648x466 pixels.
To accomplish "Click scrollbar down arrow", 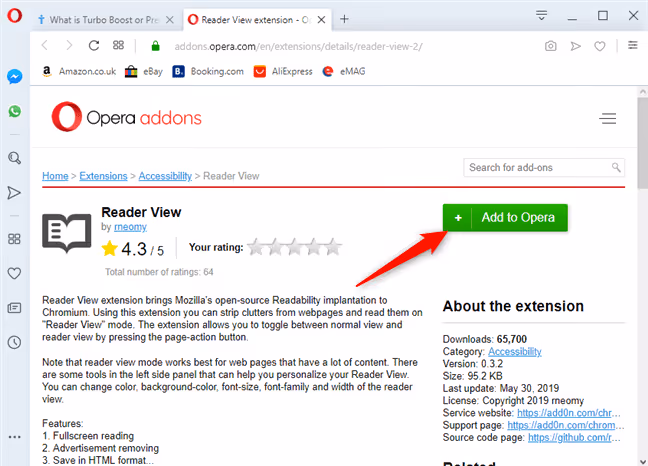I will pyautogui.click(x=643, y=461).
